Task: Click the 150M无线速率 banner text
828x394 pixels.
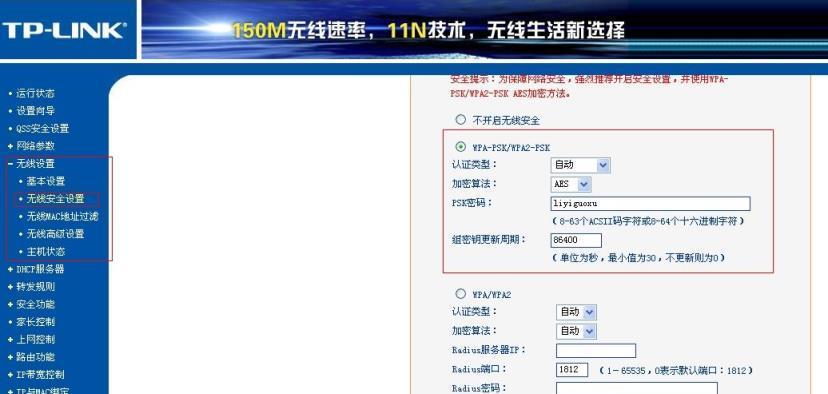Action: tap(298, 30)
